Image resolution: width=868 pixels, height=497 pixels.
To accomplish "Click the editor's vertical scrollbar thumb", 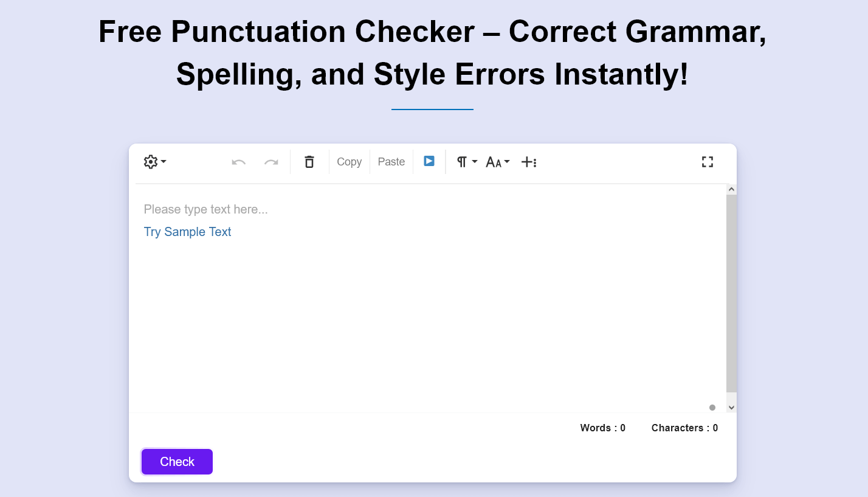I will click(731, 292).
